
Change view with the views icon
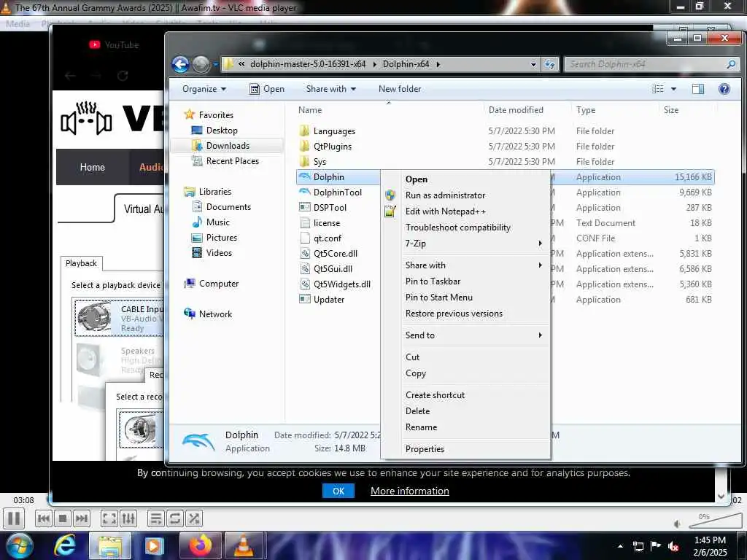[658, 89]
